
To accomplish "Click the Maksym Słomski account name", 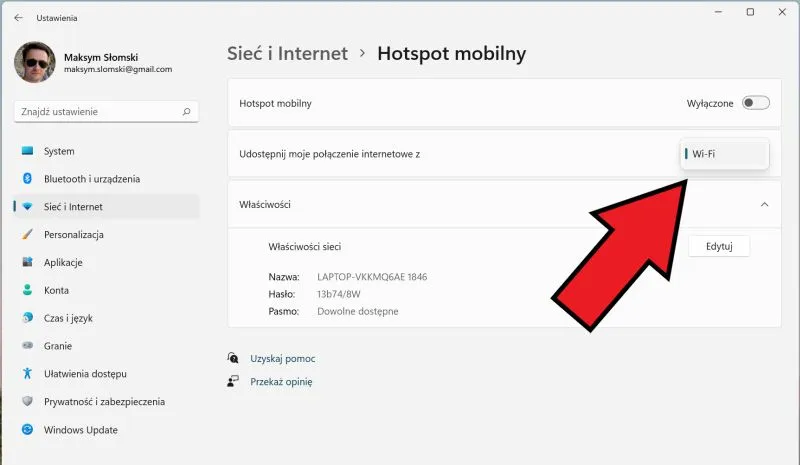I will 101,57.
